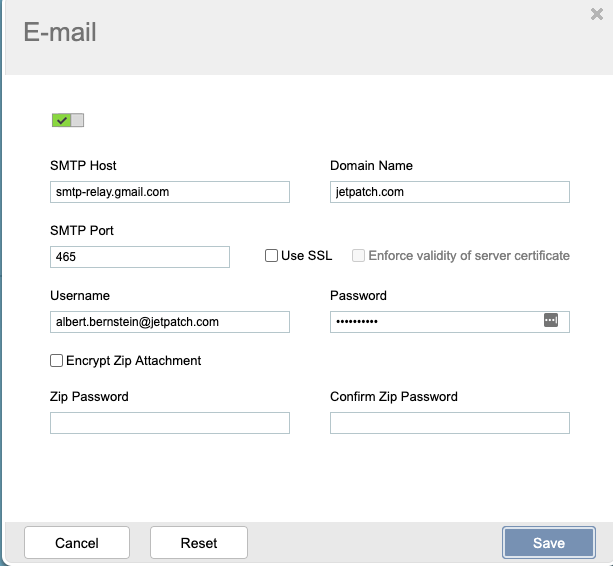
Task: Check Enforce validity of server certificate
Action: pyautogui.click(x=359, y=256)
